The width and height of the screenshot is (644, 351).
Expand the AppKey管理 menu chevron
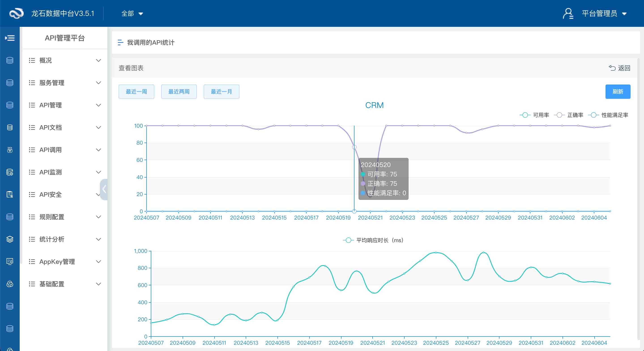(98, 262)
